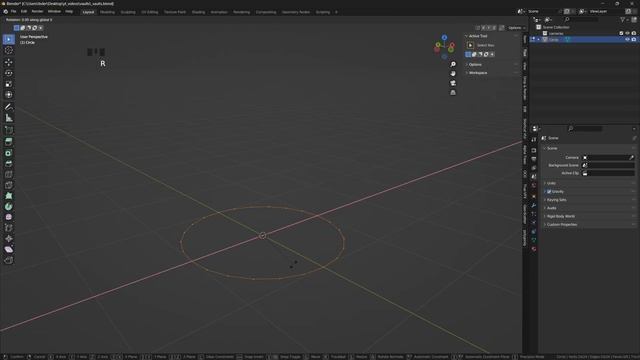The width and height of the screenshot is (640, 360).
Task: Switch to the UV Editing workspace tab
Action: [149, 12]
